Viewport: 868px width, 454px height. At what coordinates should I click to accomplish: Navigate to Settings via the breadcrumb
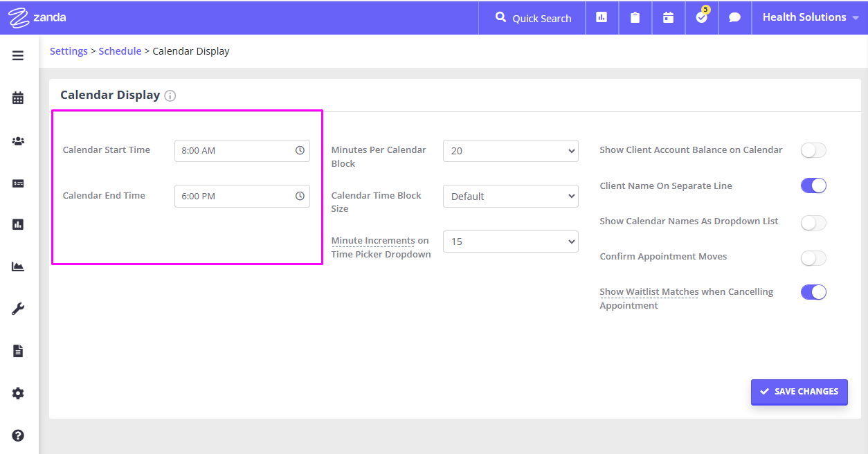[x=69, y=51]
